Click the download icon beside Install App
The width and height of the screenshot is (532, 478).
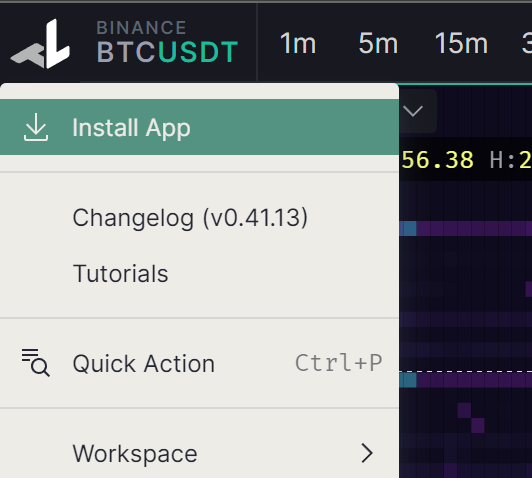36,127
